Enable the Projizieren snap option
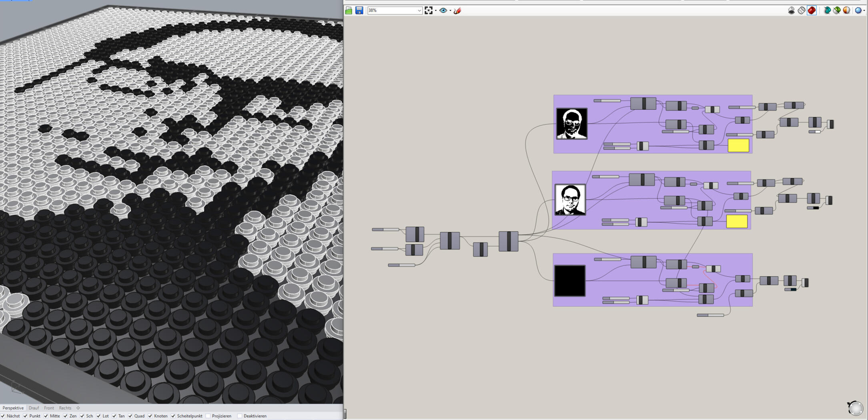Image resolution: width=868 pixels, height=420 pixels. pos(209,416)
